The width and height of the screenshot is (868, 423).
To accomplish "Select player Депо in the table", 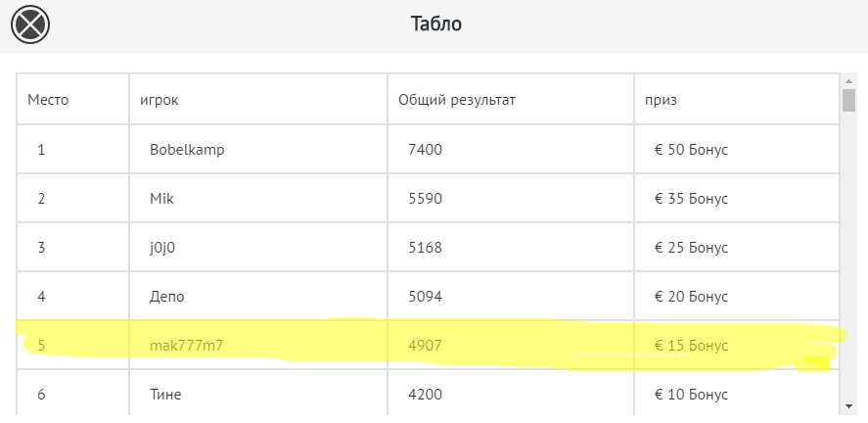I will (x=167, y=297).
